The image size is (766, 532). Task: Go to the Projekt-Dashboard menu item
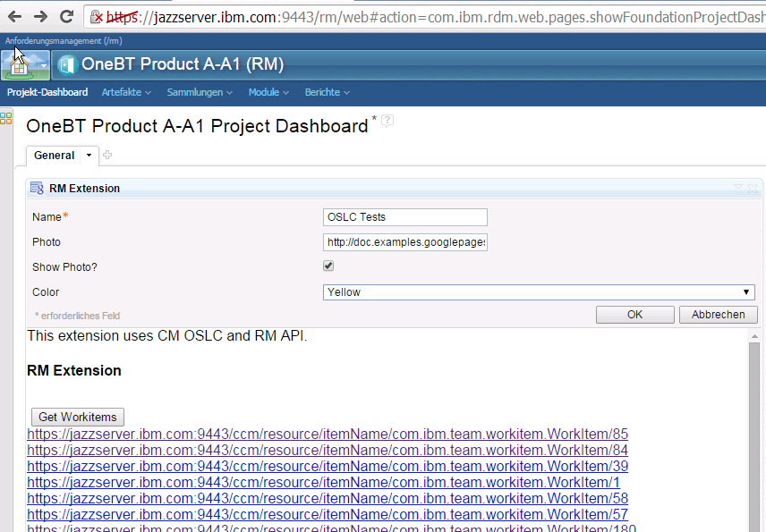coord(47,92)
